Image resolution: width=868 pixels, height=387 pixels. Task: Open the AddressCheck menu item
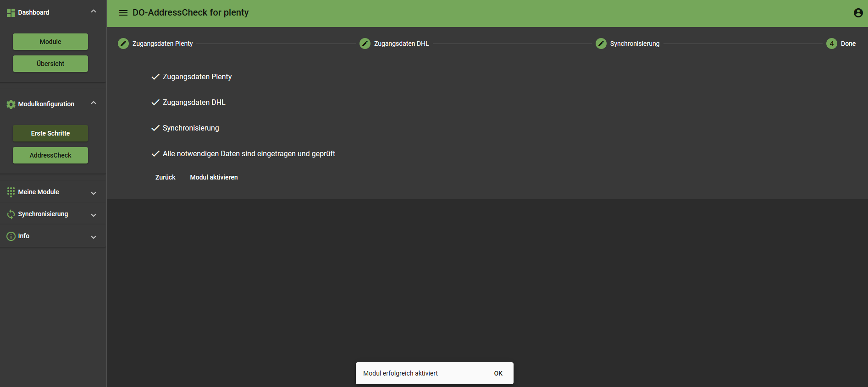click(x=50, y=155)
